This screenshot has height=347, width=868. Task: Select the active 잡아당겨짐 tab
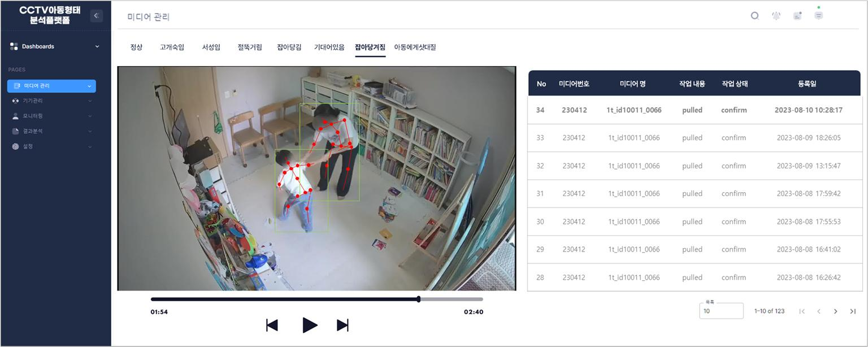click(370, 47)
